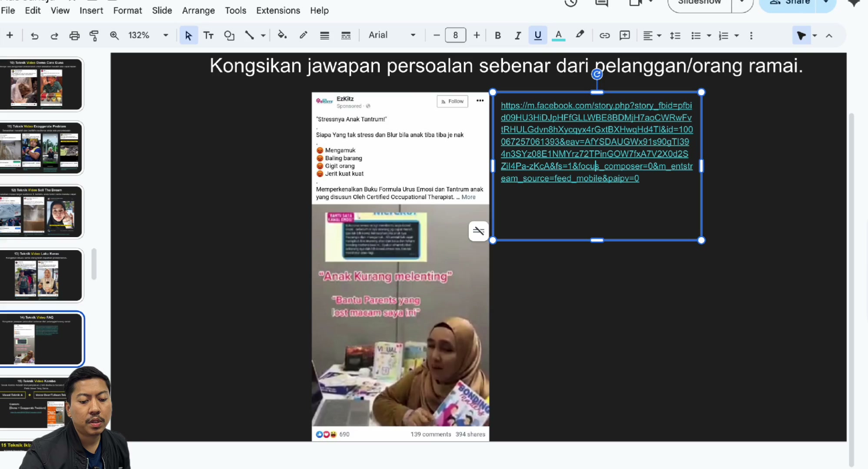The width and height of the screenshot is (868, 469).
Task: Open the Format menu
Action: (x=127, y=10)
